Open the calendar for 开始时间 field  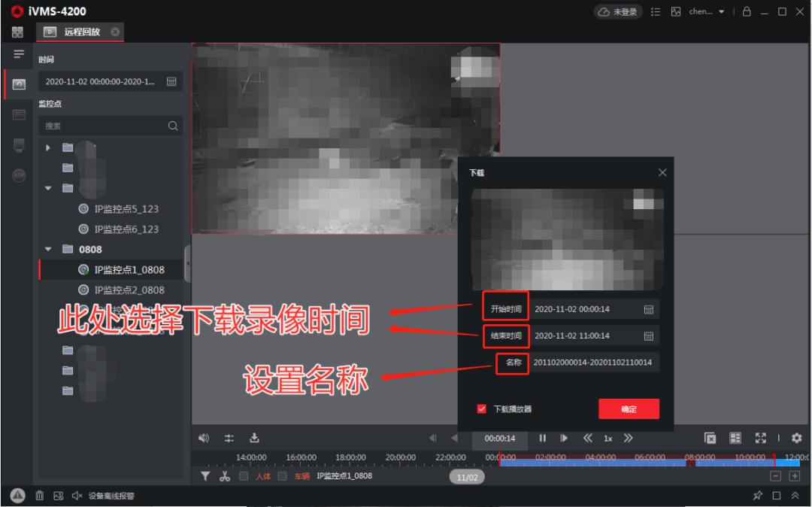pos(649,309)
